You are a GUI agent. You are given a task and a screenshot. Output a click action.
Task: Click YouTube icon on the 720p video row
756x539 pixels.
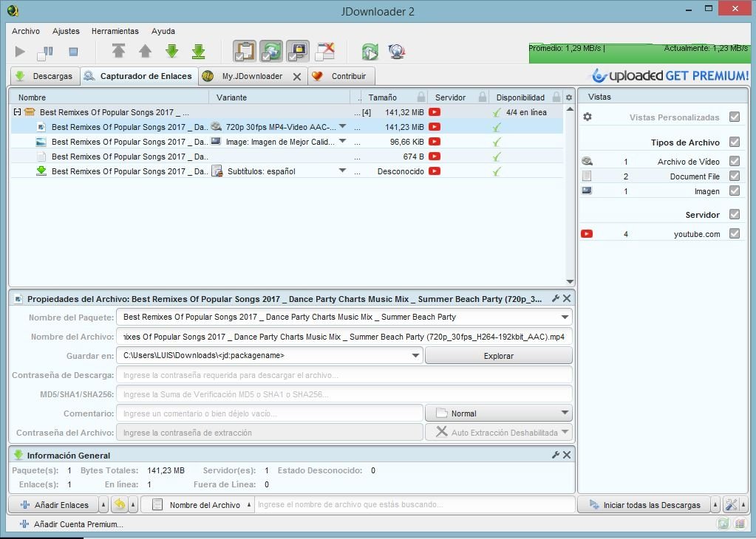click(x=435, y=127)
